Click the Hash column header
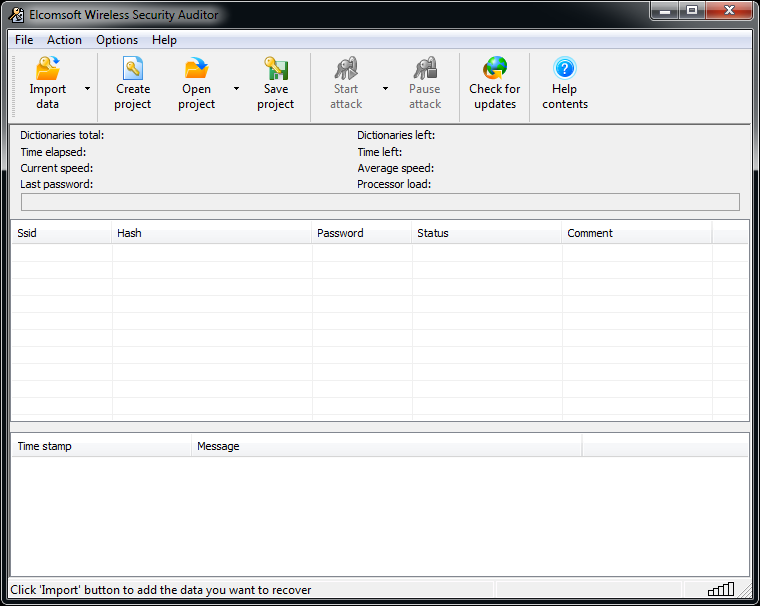This screenshot has height=606, width=760. [211, 233]
